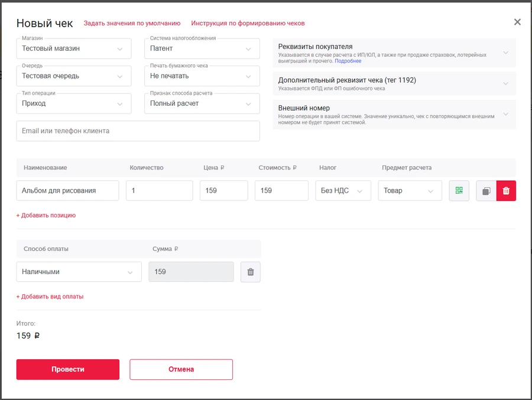Select the Налог dropdown showing Без НДС
The image size is (532, 400).
[x=342, y=191]
